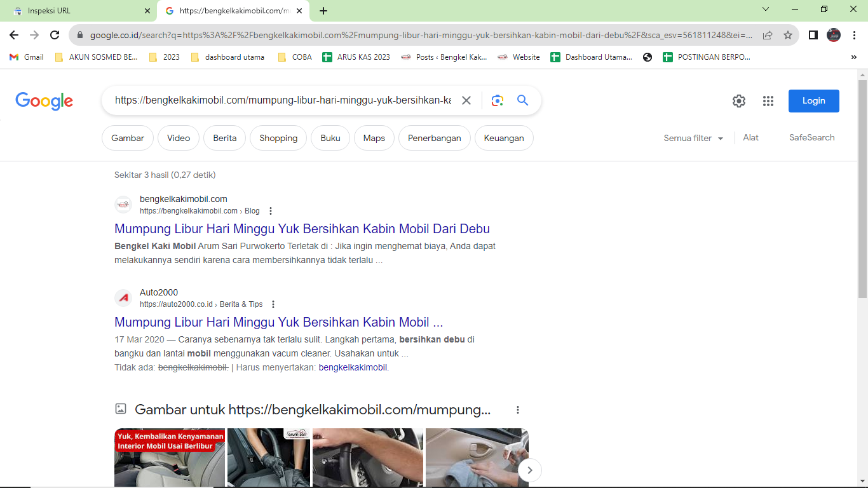Open Posts Bengkel Kaki bookmark
The image size is (868, 488).
point(444,57)
